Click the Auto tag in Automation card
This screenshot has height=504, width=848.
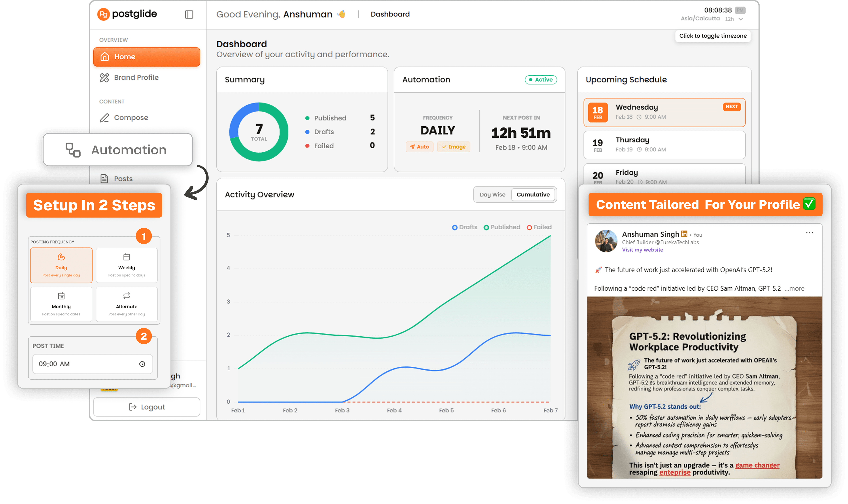[419, 147]
